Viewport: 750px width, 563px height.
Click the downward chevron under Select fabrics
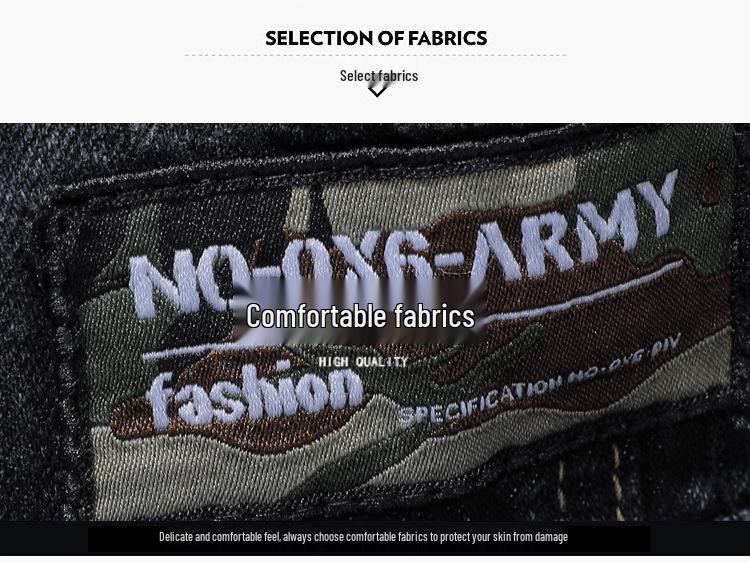point(378,90)
